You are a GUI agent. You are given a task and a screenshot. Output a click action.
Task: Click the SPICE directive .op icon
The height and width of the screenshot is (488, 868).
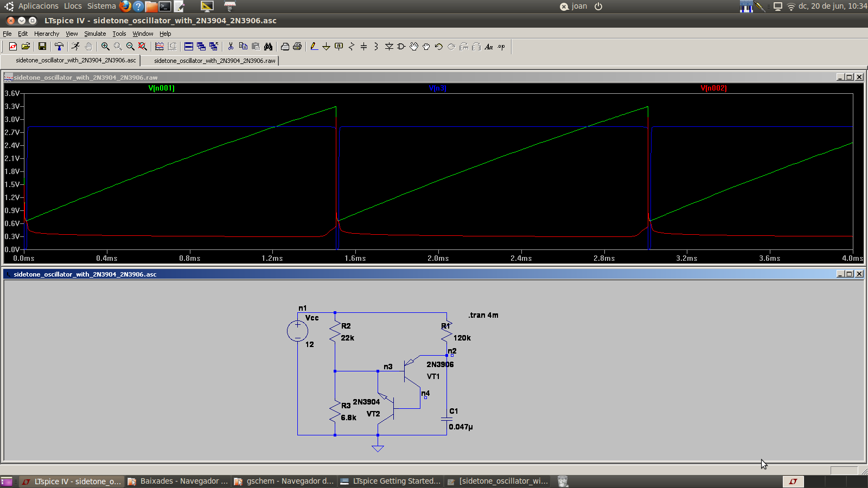pos(501,47)
